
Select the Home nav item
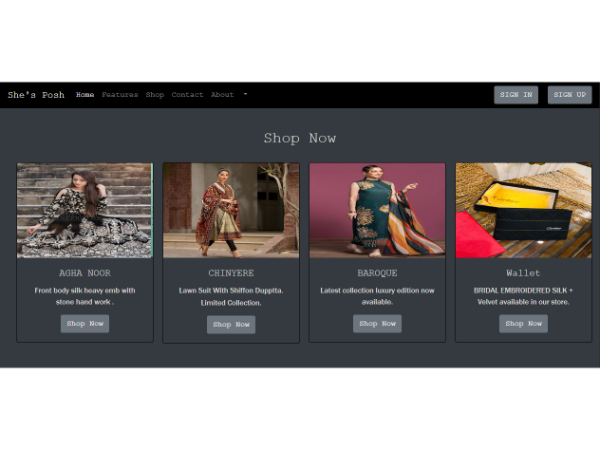click(85, 95)
